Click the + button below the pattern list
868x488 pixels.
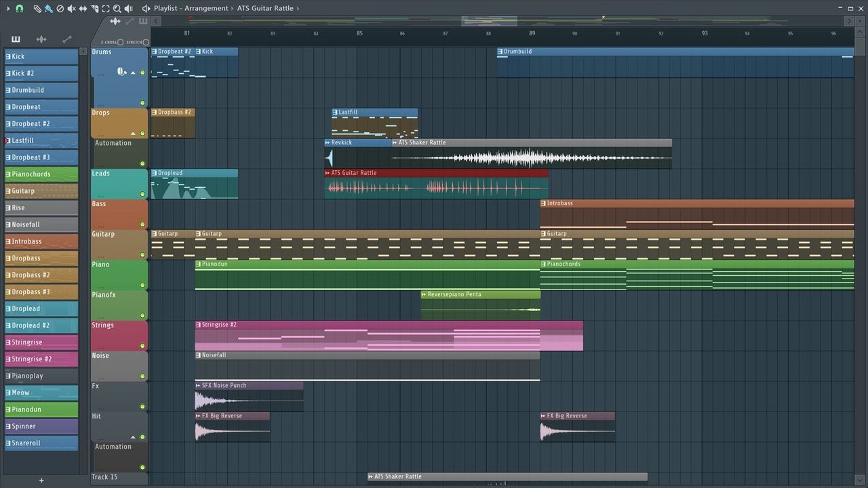point(41,480)
